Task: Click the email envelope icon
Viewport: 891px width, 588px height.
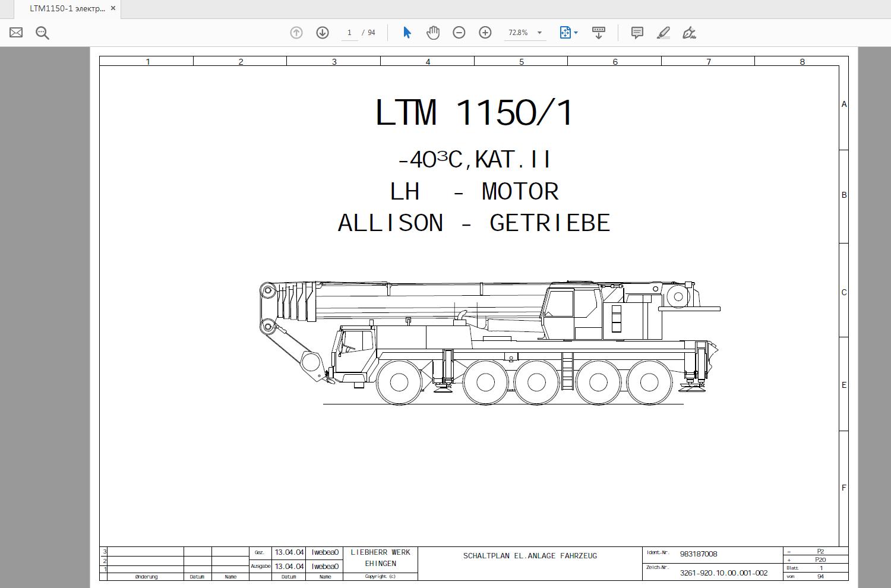Action: (16, 33)
